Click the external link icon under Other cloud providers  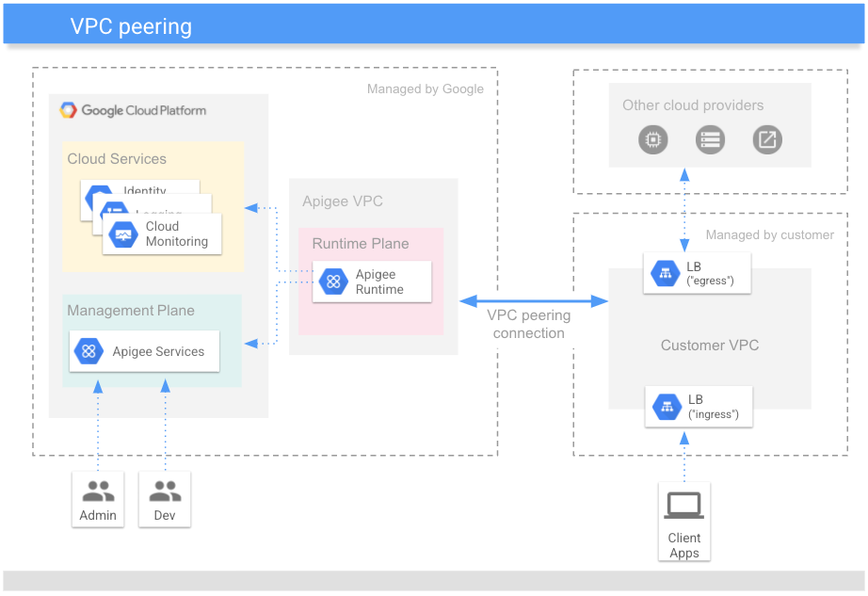pos(766,139)
